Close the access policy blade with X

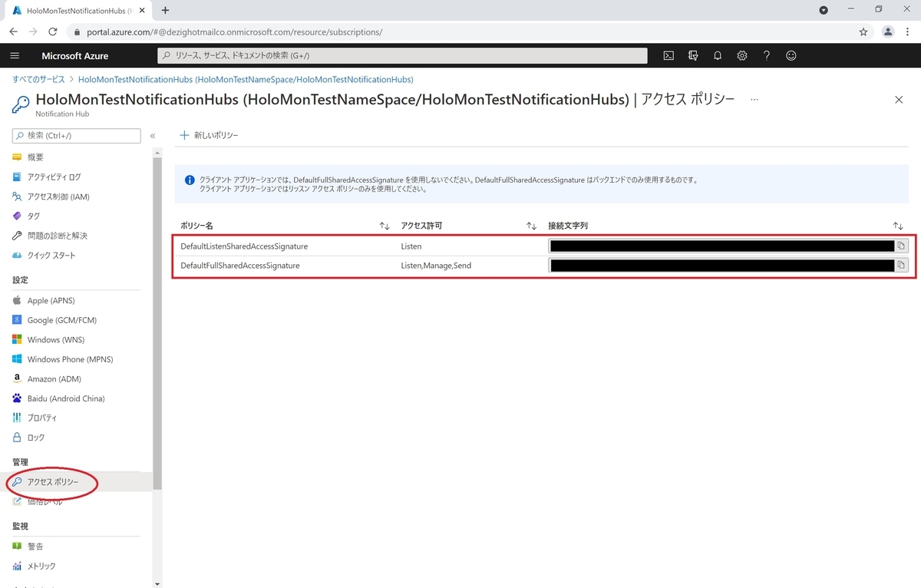[899, 100]
